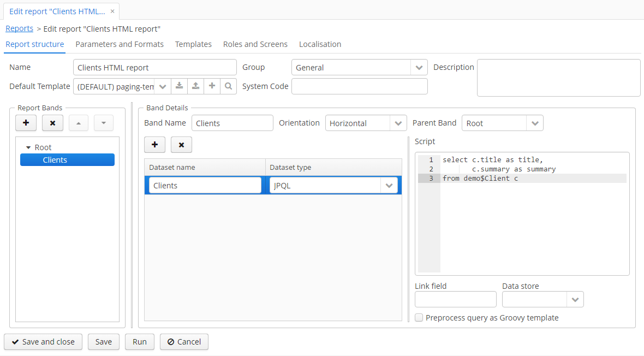Click the create template plus icon
Screen dimensions: 644x356
tap(212, 86)
